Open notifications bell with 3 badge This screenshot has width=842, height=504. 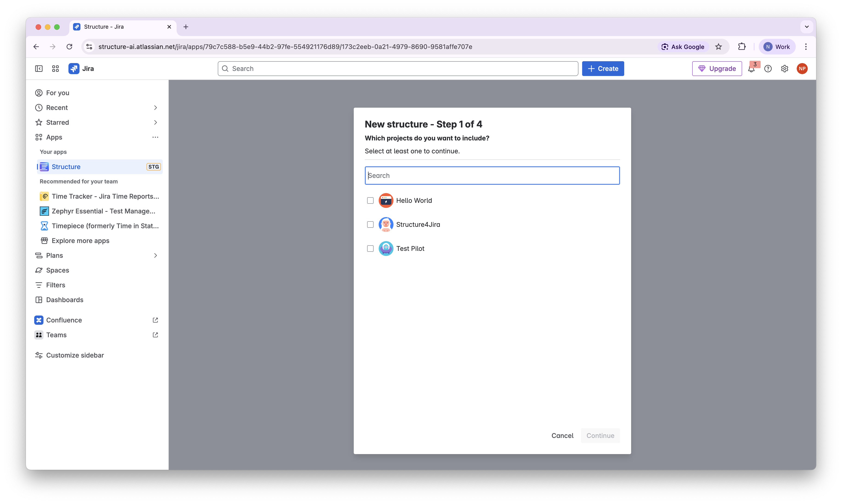click(x=751, y=69)
